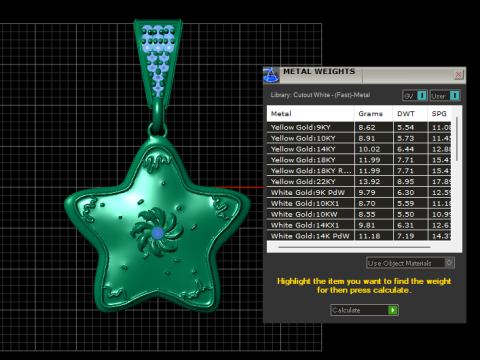Select the White Gold:14KX1 row
This screenshot has width=480, height=360.
point(359,225)
